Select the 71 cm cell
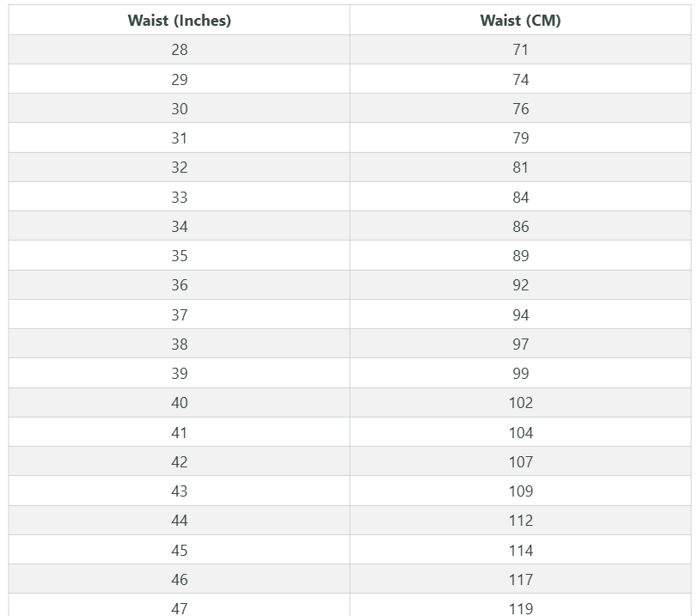The image size is (698, 616). coord(520,49)
